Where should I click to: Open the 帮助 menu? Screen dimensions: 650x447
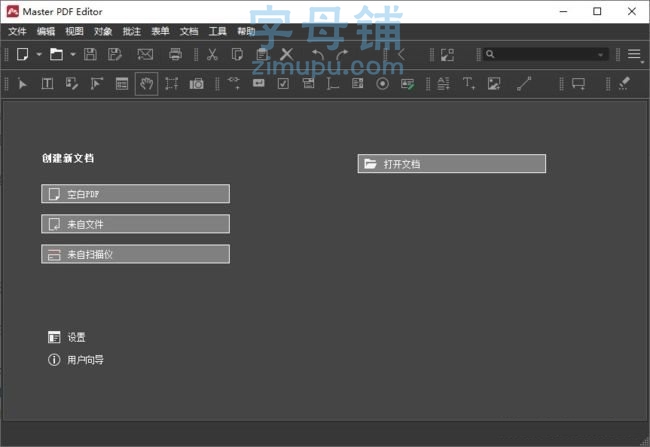(x=246, y=32)
